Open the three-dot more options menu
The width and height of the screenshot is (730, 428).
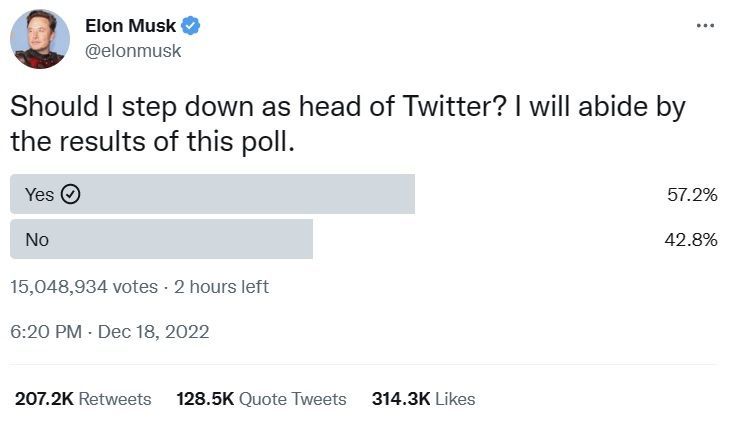point(705,26)
